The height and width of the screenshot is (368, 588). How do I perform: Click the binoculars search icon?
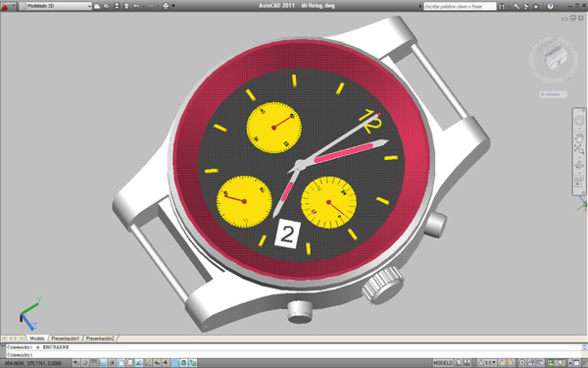[502, 6]
